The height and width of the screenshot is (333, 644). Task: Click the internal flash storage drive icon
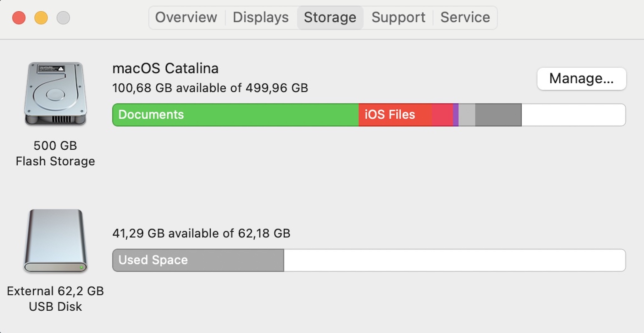(x=55, y=94)
